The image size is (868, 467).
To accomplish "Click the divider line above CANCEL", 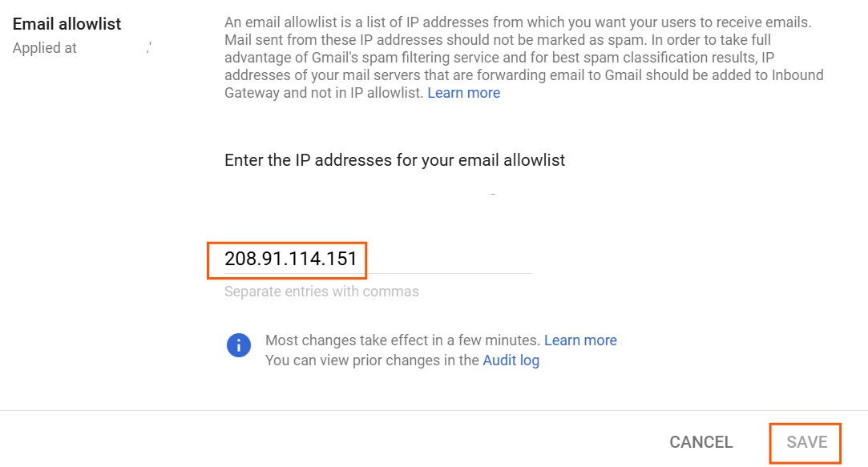I will click(x=434, y=410).
